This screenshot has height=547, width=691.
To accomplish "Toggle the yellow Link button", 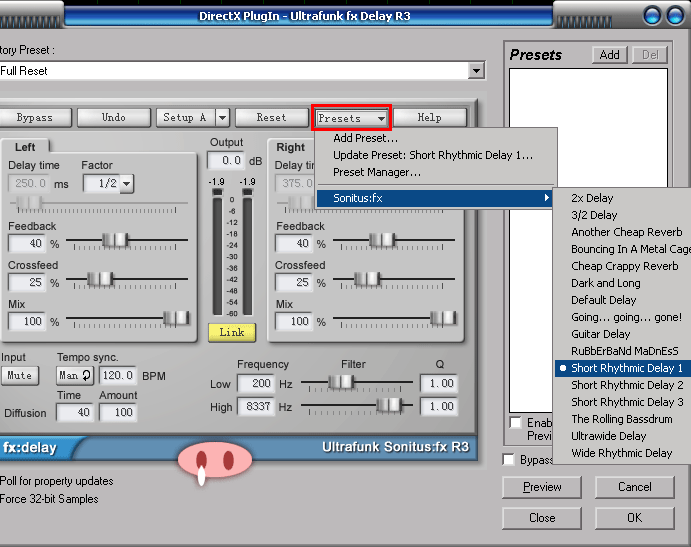I will tap(232, 332).
